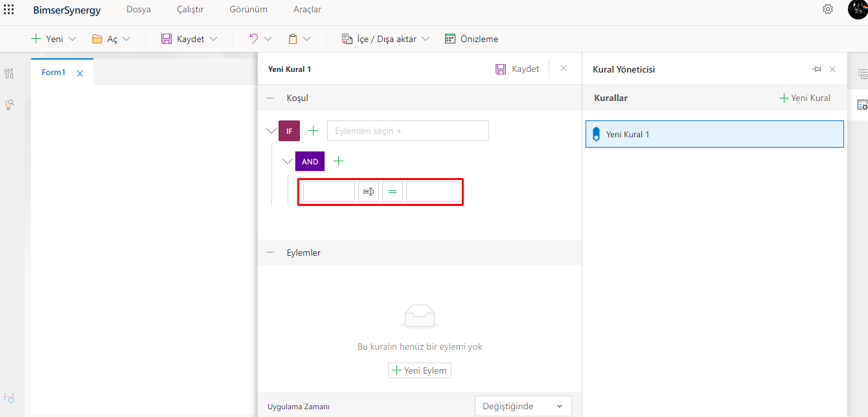
Task: Click the field type selector icon in condition
Action: point(369,192)
